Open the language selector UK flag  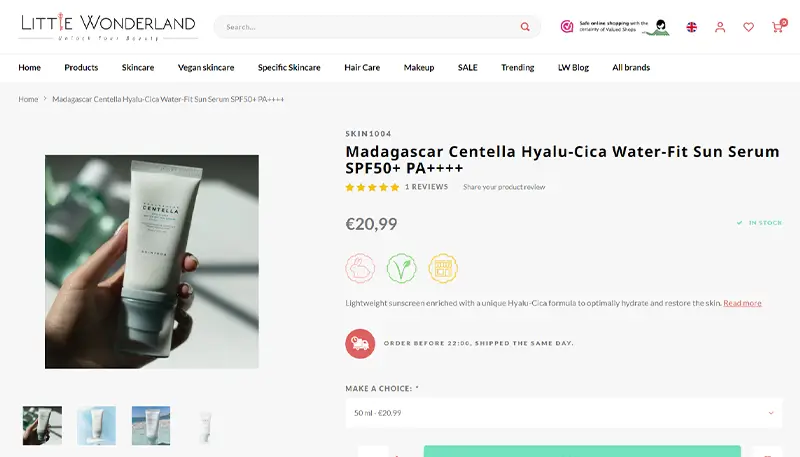coord(691,27)
